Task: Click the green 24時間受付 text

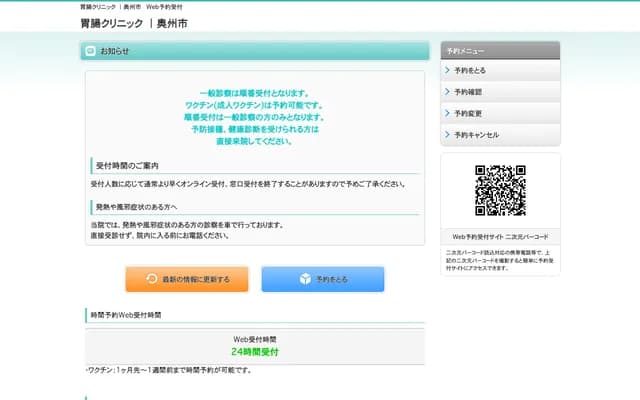Action: click(x=254, y=352)
